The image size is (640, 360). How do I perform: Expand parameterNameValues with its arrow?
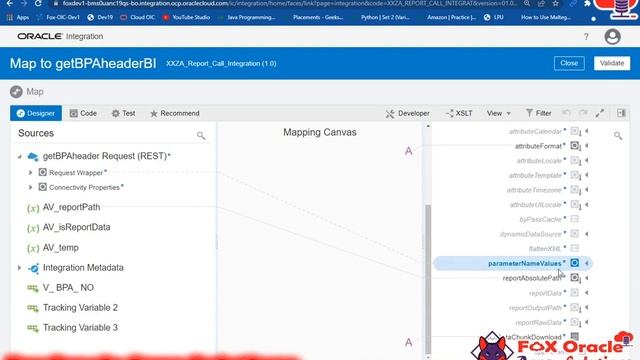(x=587, y=263)
